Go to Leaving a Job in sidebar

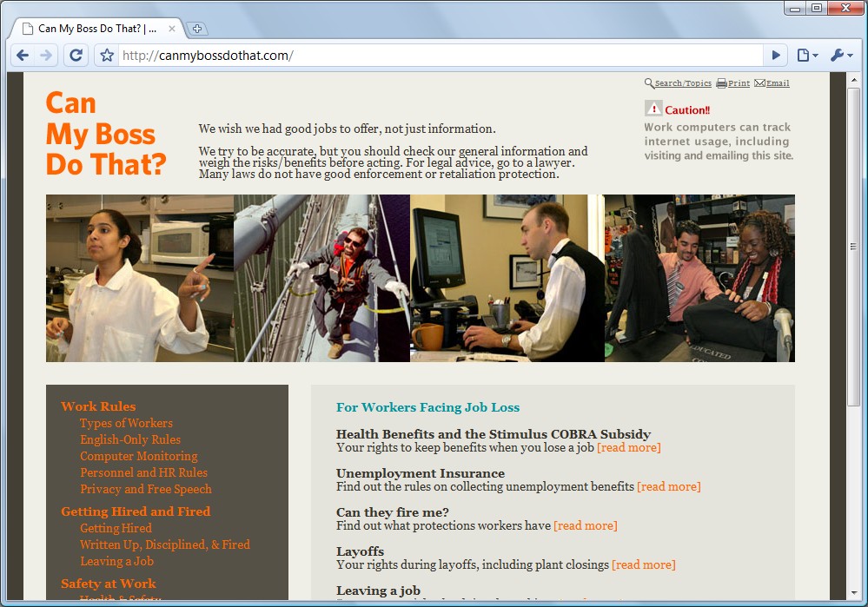point(116,561)
